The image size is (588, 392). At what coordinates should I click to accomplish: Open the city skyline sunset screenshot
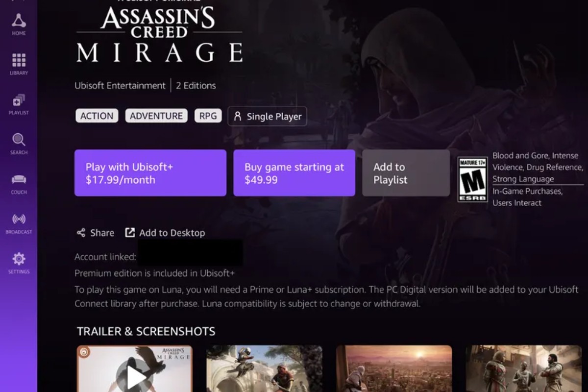pos(394,368)
